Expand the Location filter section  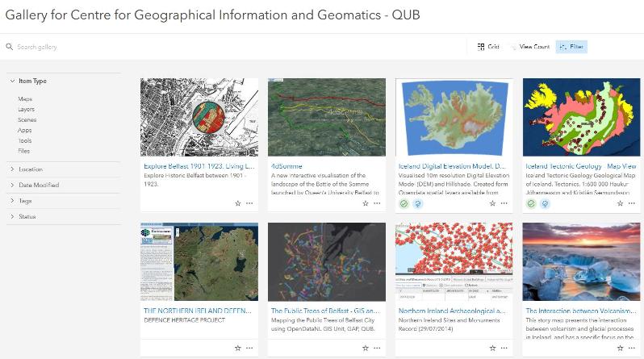tap(31, 169)
